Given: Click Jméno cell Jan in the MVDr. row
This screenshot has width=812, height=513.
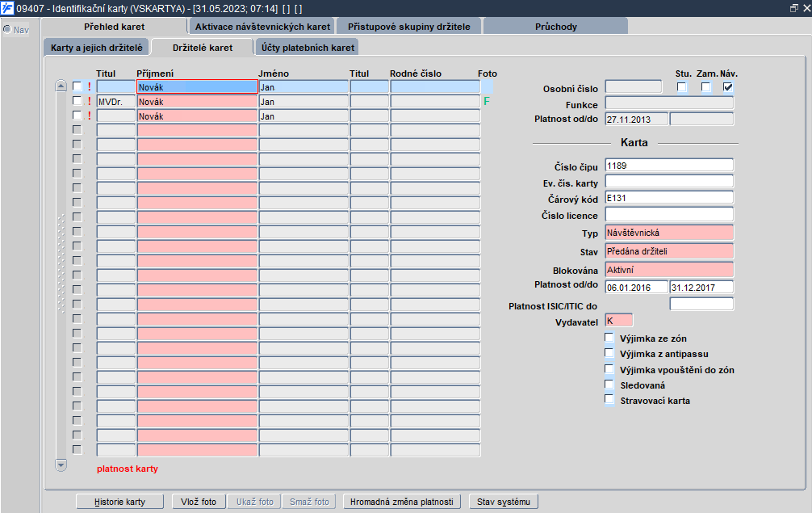Looking at the screenshot, I should (x=304, y=101).
